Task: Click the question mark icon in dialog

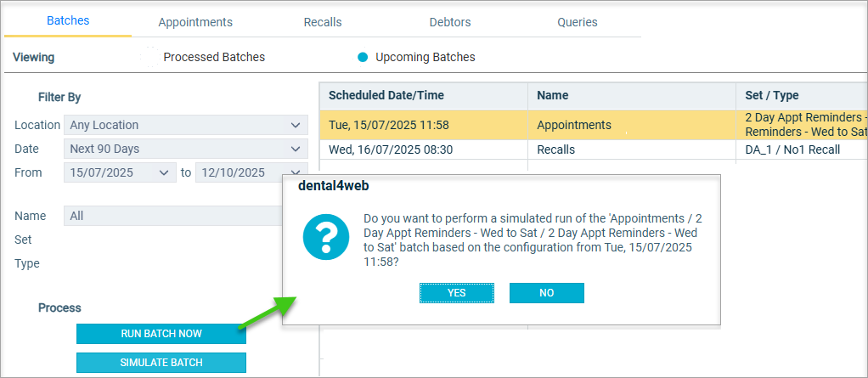Action: coord(326,237)
